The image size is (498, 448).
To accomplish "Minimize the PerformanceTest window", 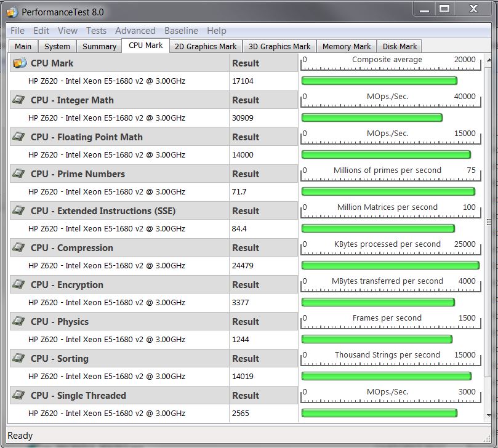I will 424,9.
